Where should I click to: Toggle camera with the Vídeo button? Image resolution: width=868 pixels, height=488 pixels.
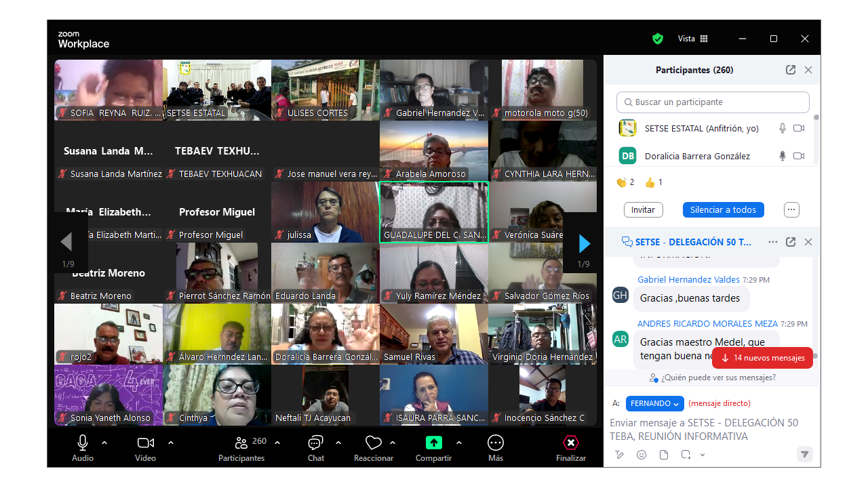(145, 443)
